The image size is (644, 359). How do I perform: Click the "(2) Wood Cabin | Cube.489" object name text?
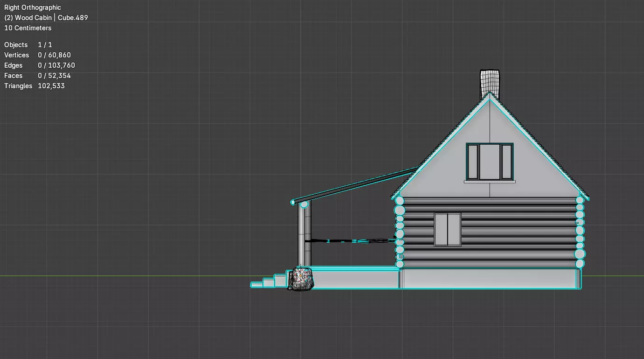point(46,18)
